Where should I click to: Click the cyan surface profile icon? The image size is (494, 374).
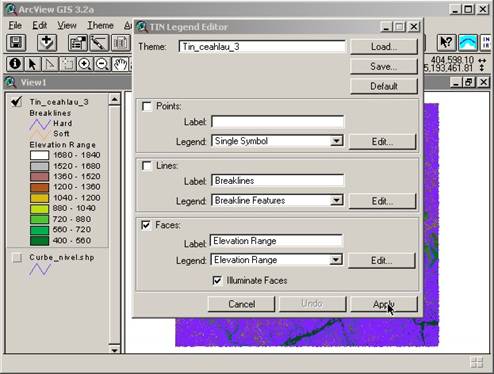click(x=467, y=43)
